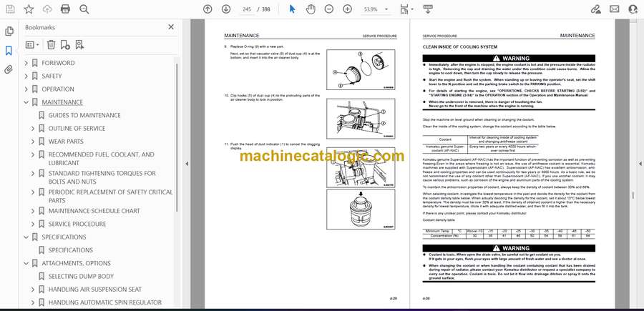The width and height of the screenshot is (644, 311).
Task: Print the document
Action: pos(65,9)
